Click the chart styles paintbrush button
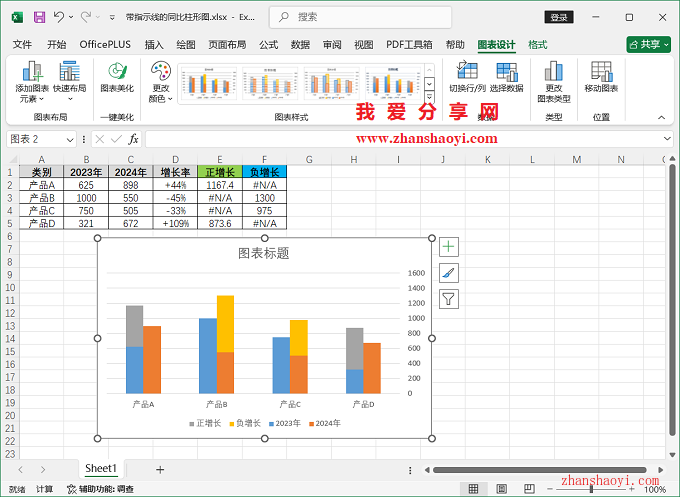680x497 pixels. pyautogui.click(x=449, y=273)
